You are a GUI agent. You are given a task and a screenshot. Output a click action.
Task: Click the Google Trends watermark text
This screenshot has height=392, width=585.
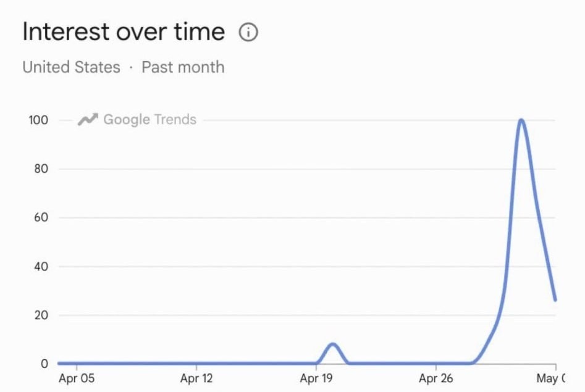(x=149, y=120)
